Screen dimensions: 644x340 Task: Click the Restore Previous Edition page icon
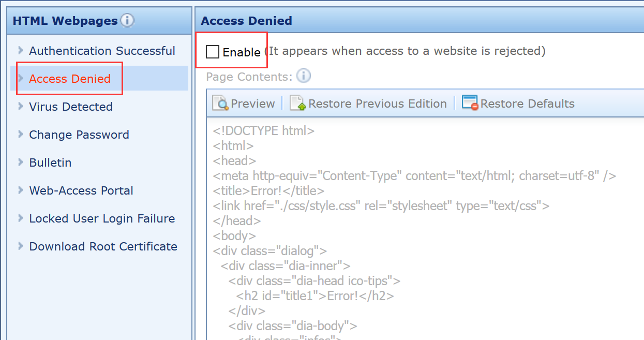(x=297, y=104)
